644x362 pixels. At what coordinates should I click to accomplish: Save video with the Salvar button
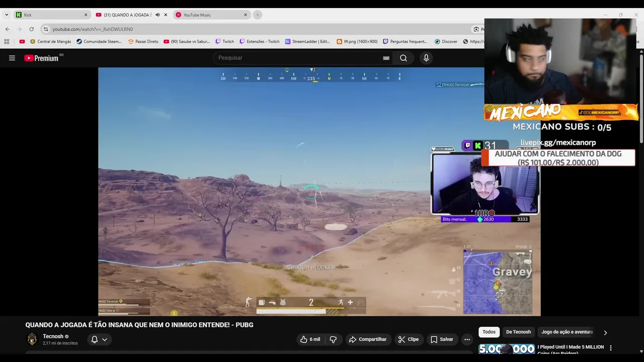pyautogui.click(x=442, y=339)
